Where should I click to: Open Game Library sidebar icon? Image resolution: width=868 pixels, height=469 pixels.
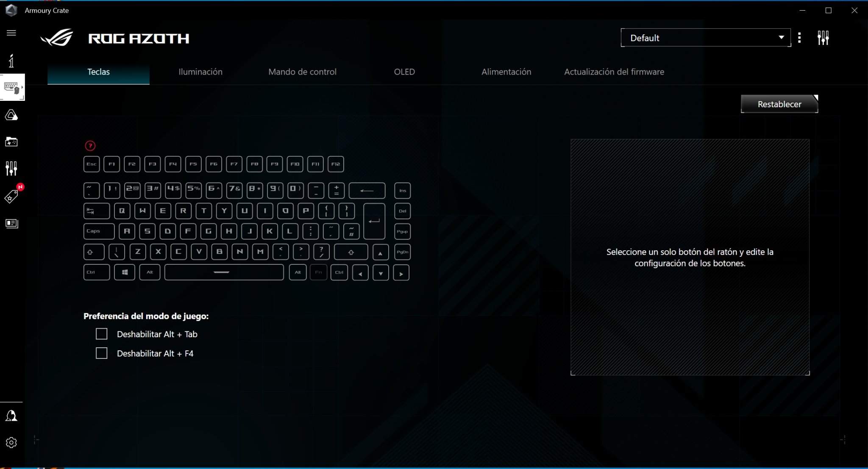[11, 142]
